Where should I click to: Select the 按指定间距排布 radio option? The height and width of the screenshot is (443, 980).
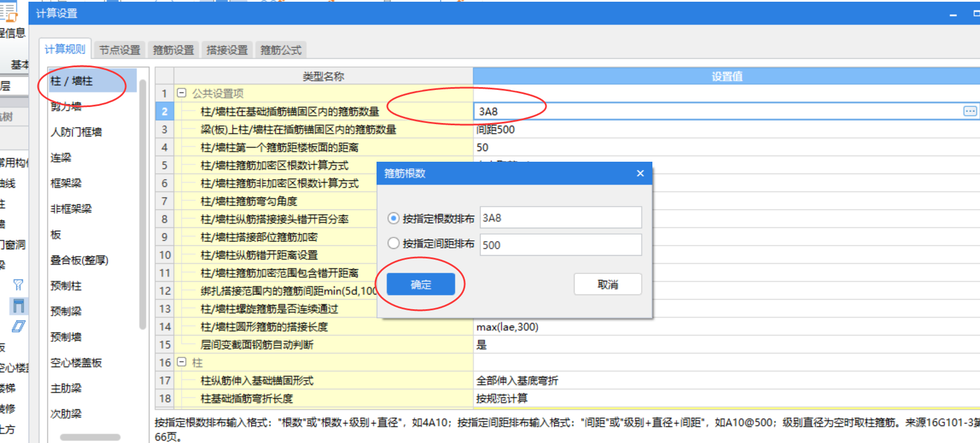click(393, 243)
